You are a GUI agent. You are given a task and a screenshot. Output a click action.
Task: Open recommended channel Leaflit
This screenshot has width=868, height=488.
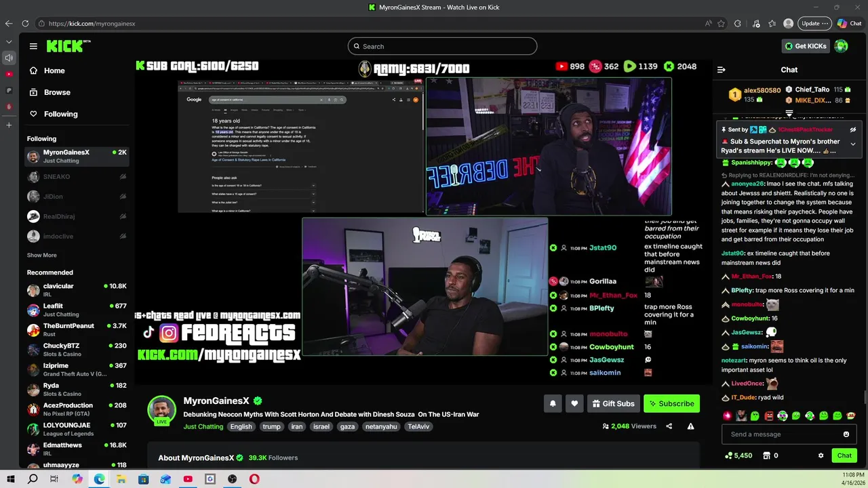[x=77, y=310]
